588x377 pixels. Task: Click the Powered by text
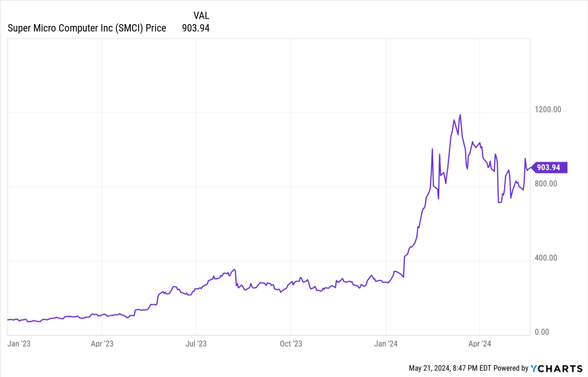[511, 368]
